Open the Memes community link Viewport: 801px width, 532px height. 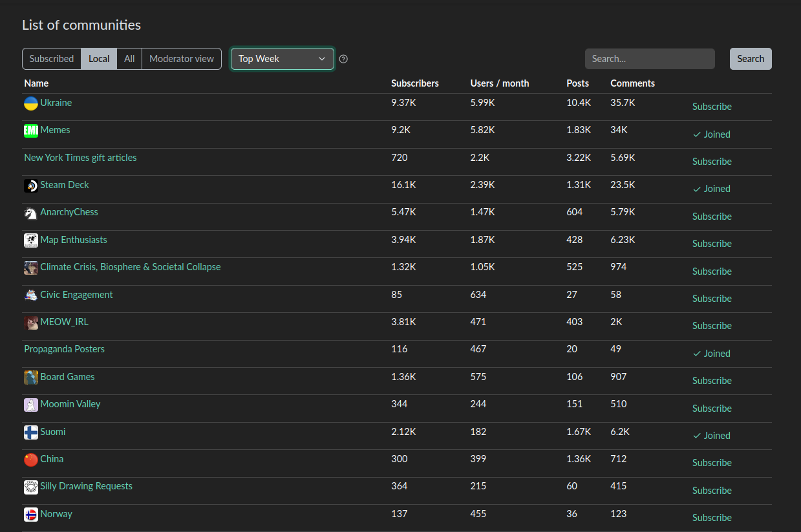[x=55, y=130]
